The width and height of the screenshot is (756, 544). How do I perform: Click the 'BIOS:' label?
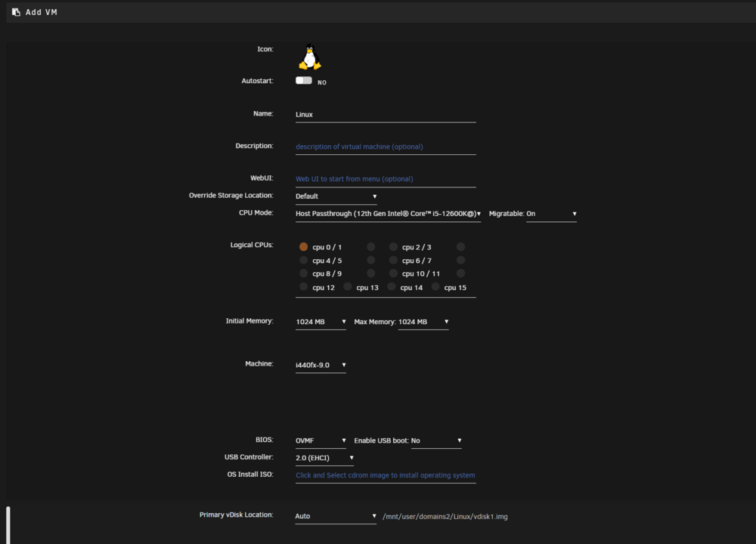click(x=264, y=440)
